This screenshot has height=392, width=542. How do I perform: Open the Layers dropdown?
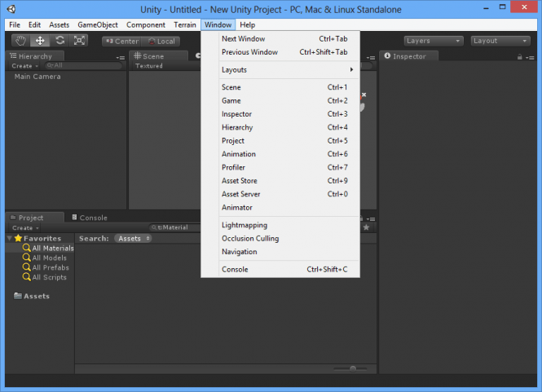click(x=434, y=41)
